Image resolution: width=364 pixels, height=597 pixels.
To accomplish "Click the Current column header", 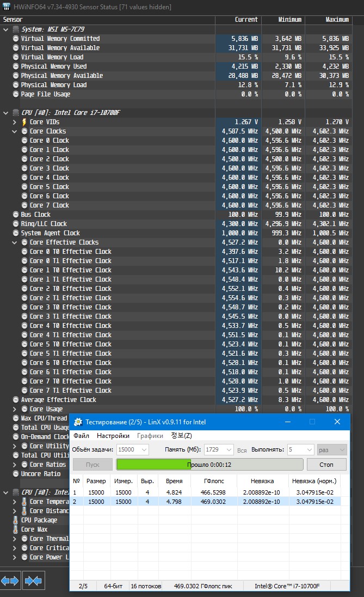I will 238,20.
